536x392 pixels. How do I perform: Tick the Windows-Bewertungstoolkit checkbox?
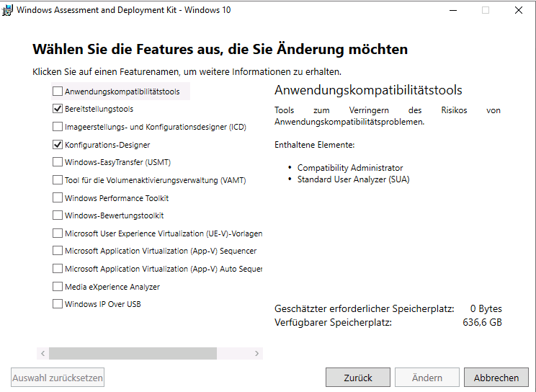58,215
